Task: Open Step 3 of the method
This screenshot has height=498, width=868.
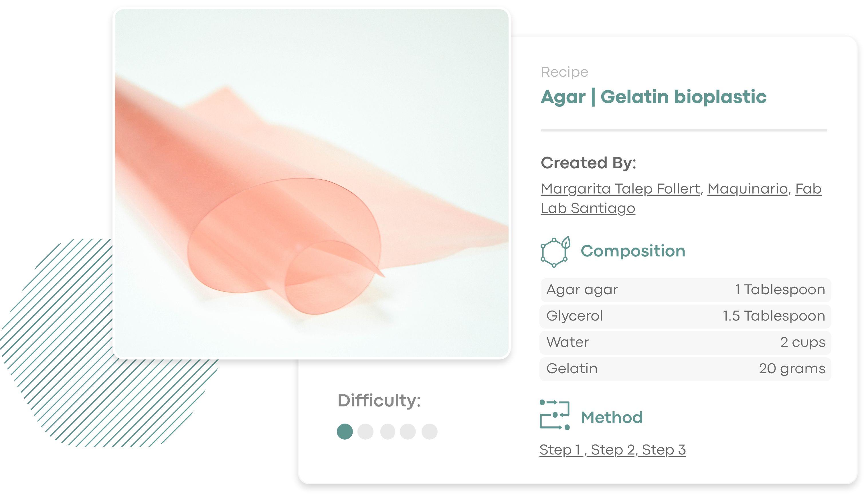Action: pos(664,450)
